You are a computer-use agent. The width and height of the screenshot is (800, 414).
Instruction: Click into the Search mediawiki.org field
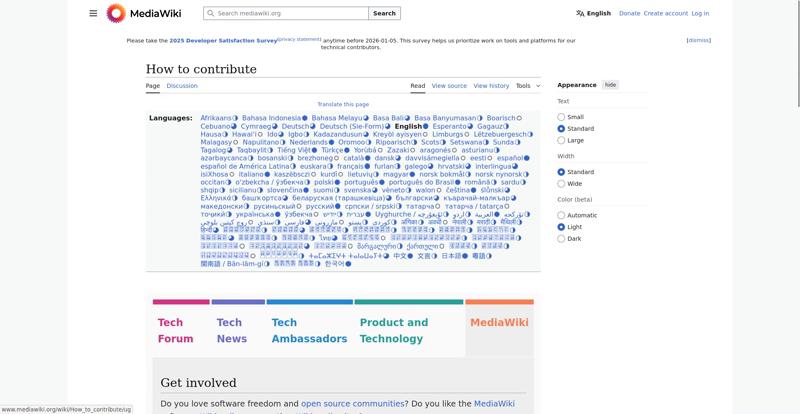(290, 13)
